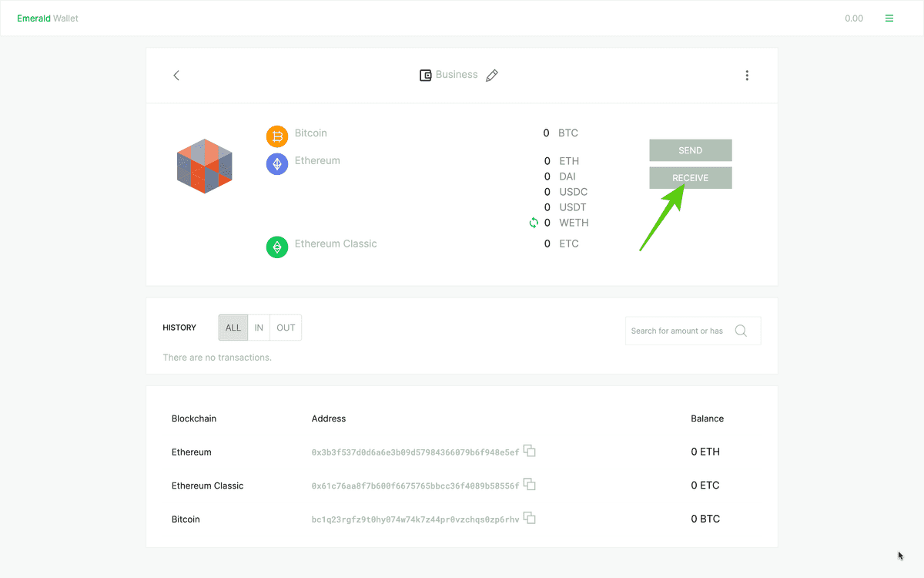
Task: Copy the Bitcoin address
Action: (x=530, y=518)
